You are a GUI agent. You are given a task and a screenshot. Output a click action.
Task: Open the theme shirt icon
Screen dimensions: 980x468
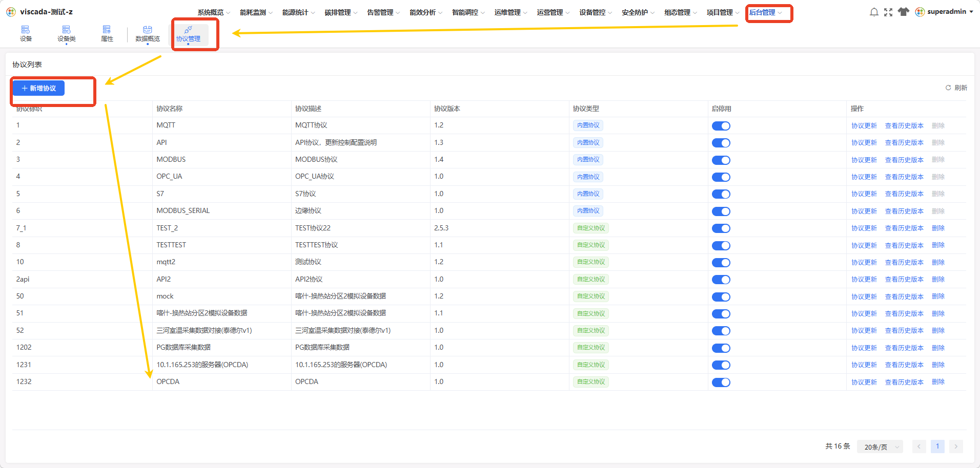(x=904, y=12)
